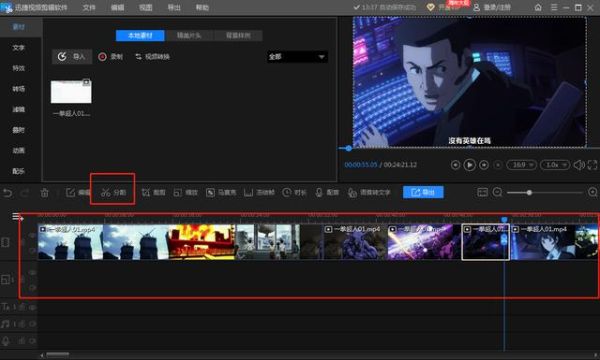Toggle visibility eye on the music track
Screen dimensions: 600x360
point(33,324)
